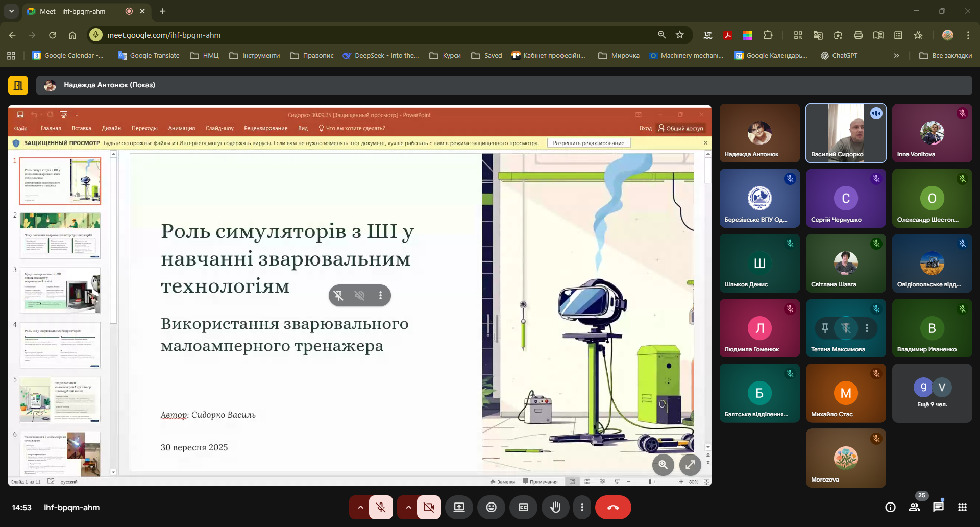Open the Google Translate bookmark
The image size is (980, 527).
(x=149, y=56)
